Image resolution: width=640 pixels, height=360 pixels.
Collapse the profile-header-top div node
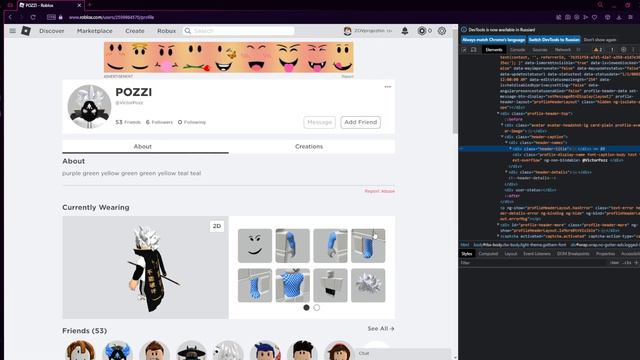(x=498, y=113)
